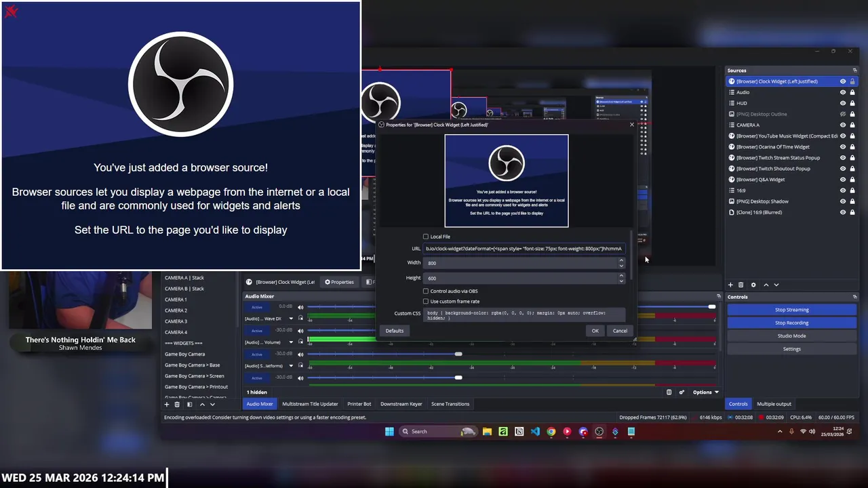The width and height of the screenshot is (868, 488).
Task: Add a new scene with plus icon
Action: pyautogui.click(x=167, y=404)
